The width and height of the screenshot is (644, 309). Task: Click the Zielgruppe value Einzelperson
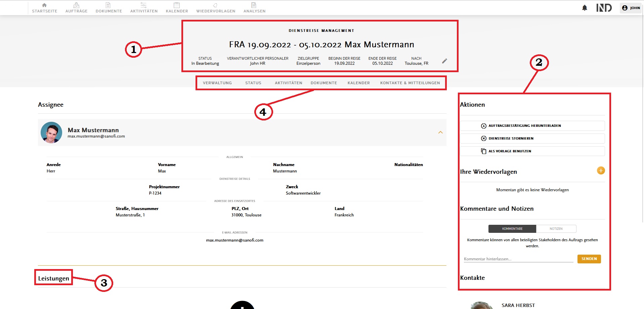[x=308, y=63]
